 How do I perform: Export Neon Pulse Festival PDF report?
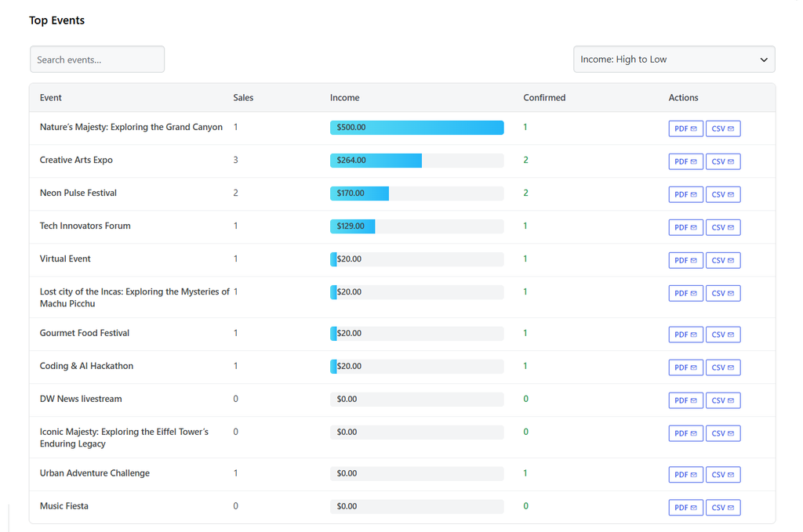685,194
